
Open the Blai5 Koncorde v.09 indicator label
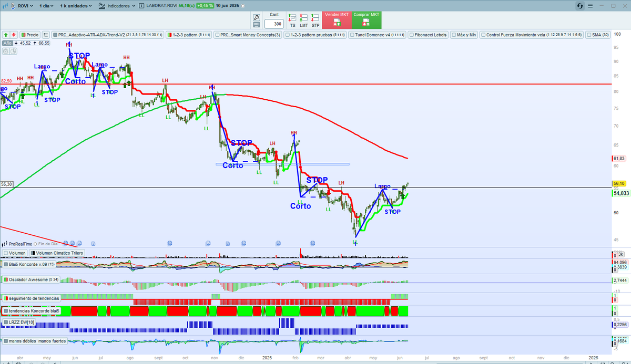(x=28, y=265)
